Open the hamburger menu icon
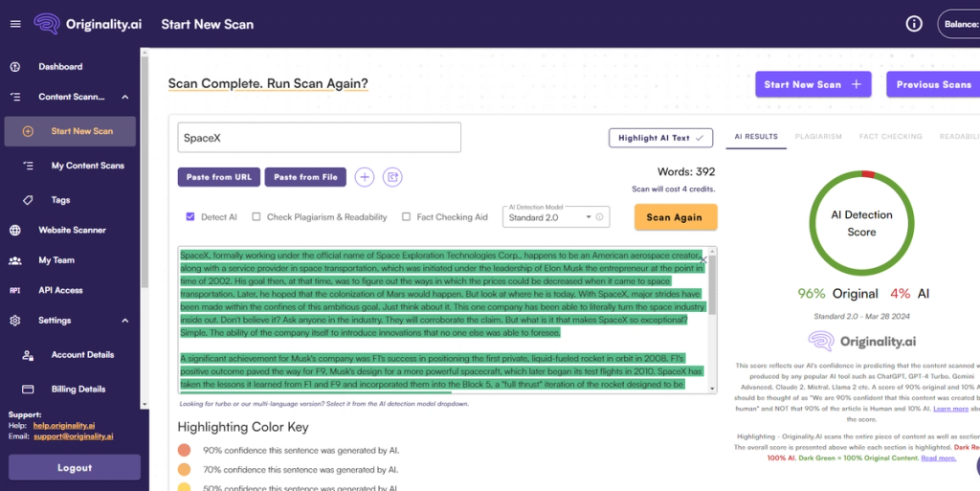This screenshot has width=980, height=491. pyautogui.click(x=15, y=24)
